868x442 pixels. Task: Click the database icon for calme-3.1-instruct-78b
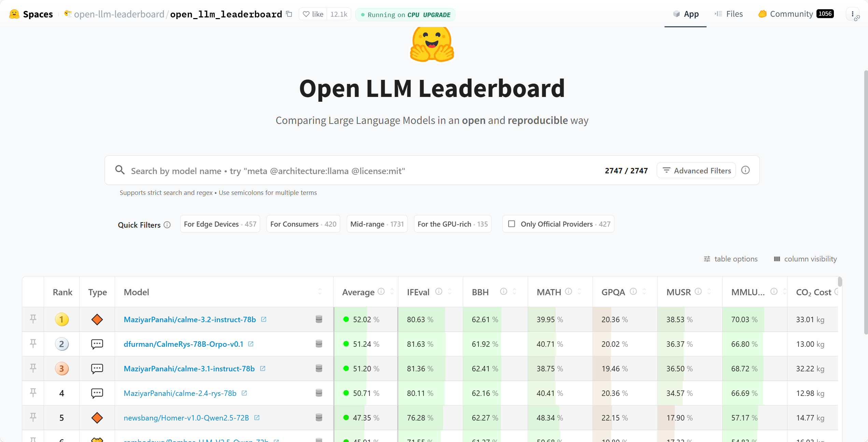click(319, 368)
